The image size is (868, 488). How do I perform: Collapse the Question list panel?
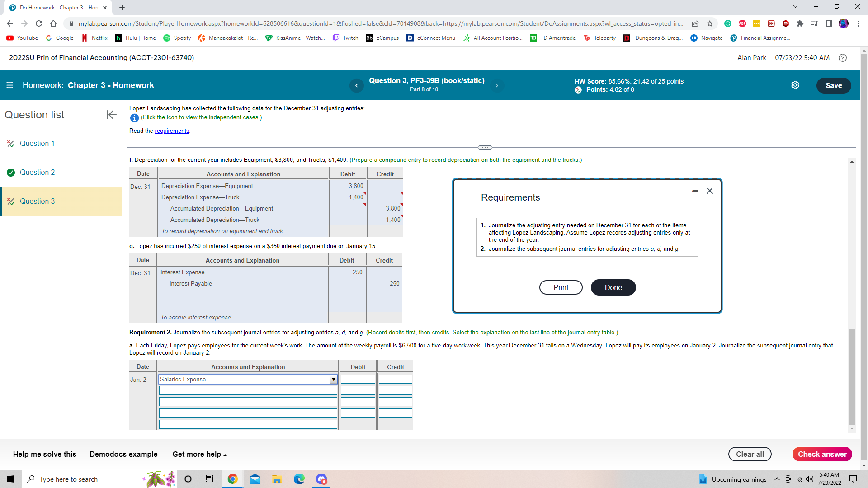pyautogui.click(x=111, y=115)
